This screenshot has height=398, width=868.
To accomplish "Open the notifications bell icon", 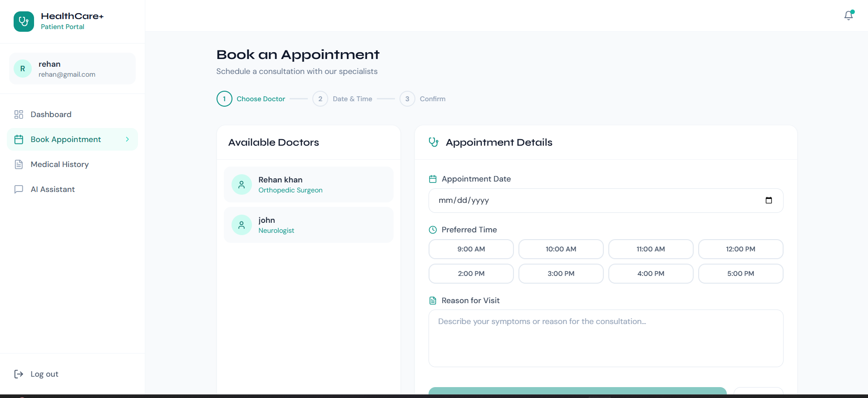I will (x=848, y=15).
